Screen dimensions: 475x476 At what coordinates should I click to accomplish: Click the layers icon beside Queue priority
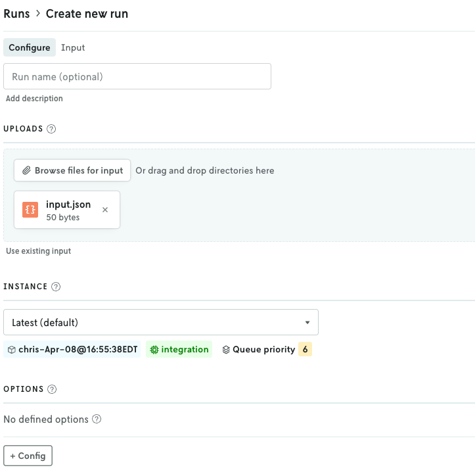click(226, 350)
